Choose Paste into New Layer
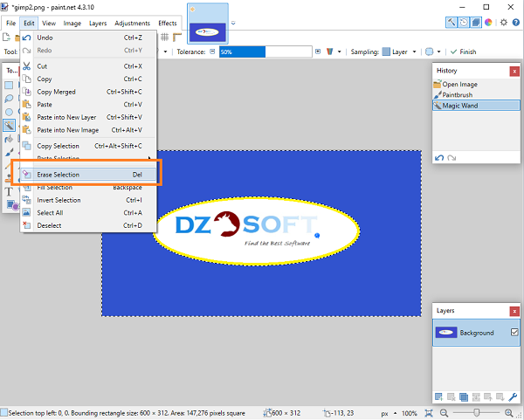 (x=88, y=117)
